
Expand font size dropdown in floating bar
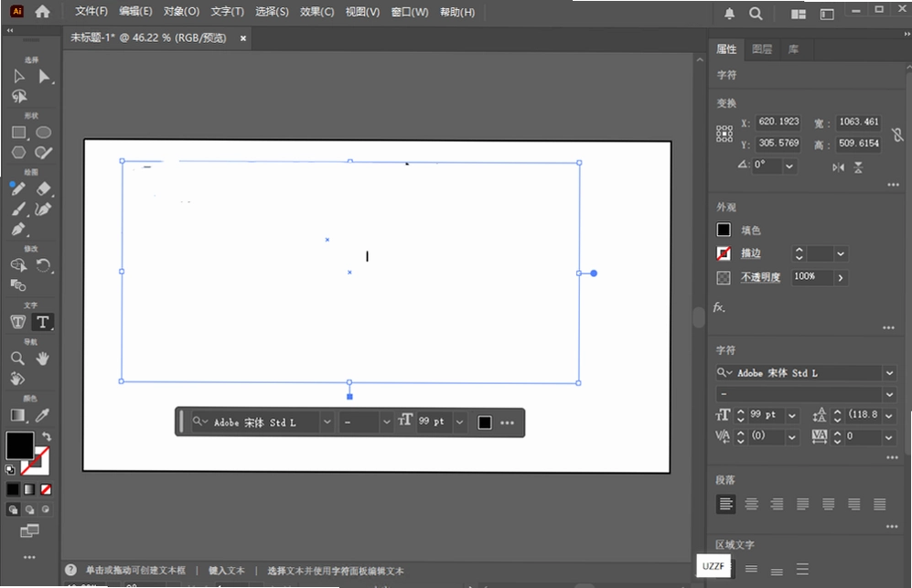click(459, 422)
